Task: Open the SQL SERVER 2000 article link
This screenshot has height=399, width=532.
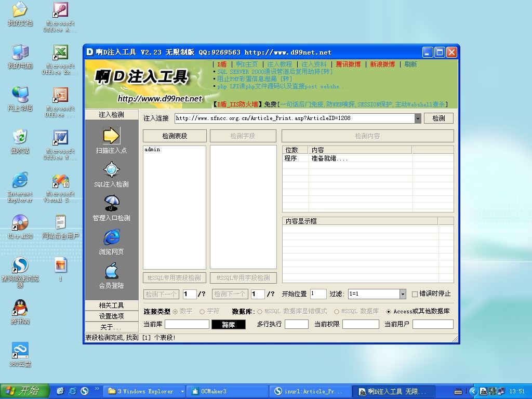Action: [275, 72]
